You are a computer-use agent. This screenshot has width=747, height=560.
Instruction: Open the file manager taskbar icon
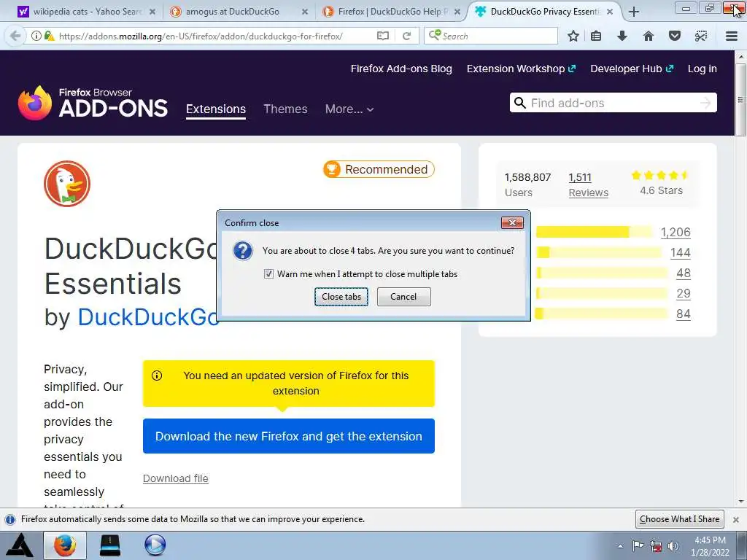[109, 545]
